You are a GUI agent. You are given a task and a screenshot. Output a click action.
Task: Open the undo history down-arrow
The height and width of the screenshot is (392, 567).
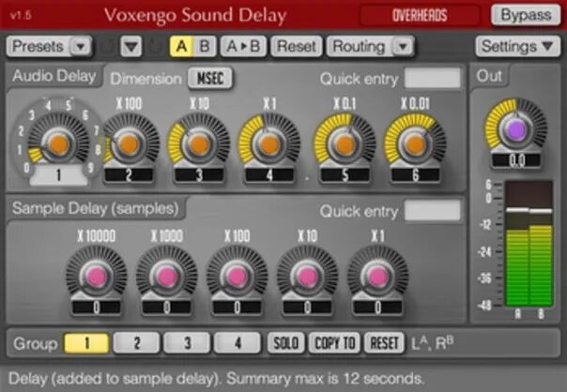(130, 47)
